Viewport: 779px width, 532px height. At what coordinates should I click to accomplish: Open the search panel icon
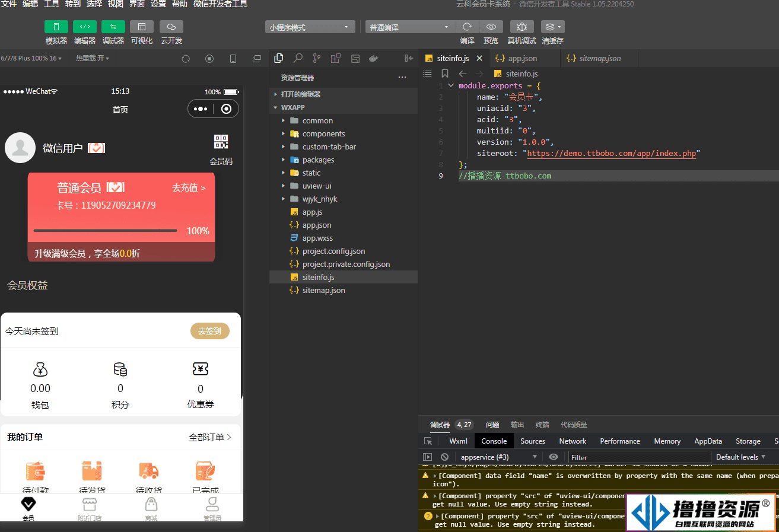click(298, 58)
